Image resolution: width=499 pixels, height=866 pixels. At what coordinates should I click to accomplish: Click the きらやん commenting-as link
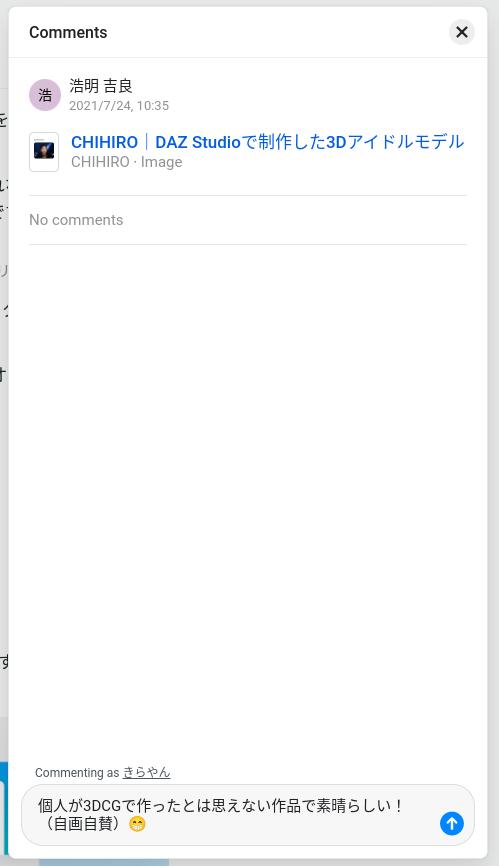tap(146, 772)
